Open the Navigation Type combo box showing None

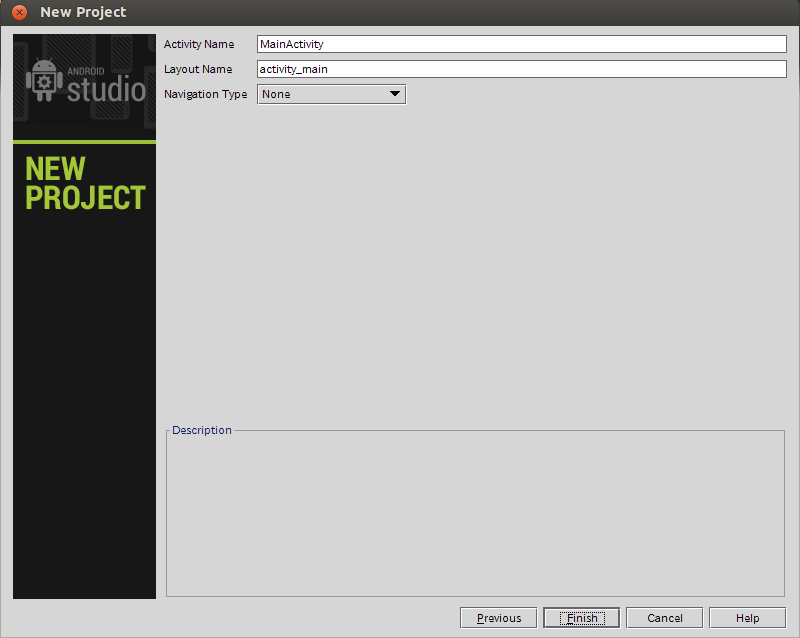(332, 94)
